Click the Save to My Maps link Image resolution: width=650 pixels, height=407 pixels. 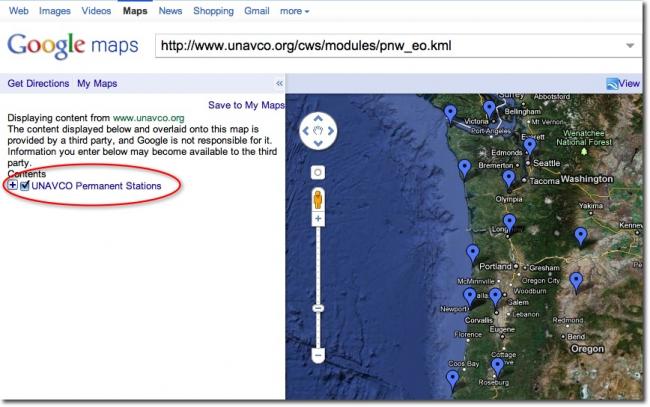point(246,105)
